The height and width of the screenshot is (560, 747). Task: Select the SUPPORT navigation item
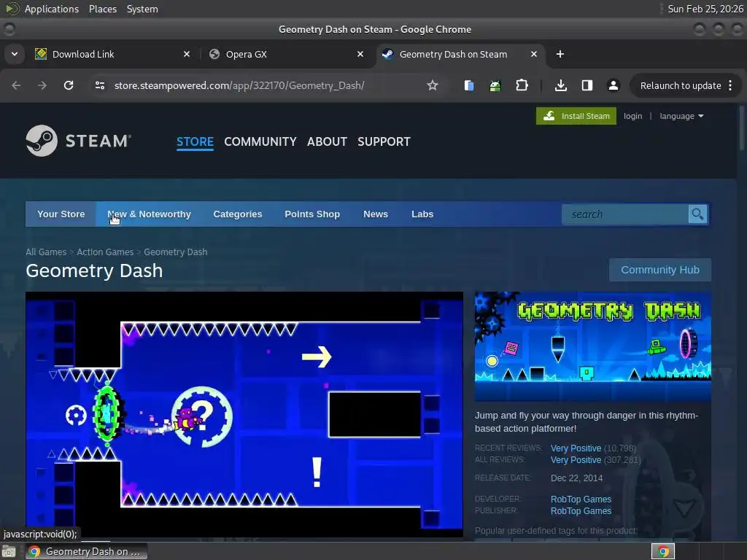pos(384,141)
